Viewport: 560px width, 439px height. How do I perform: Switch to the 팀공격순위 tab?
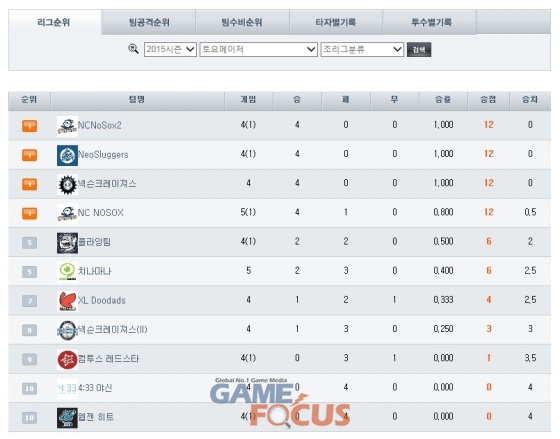[x=149, y=22]
